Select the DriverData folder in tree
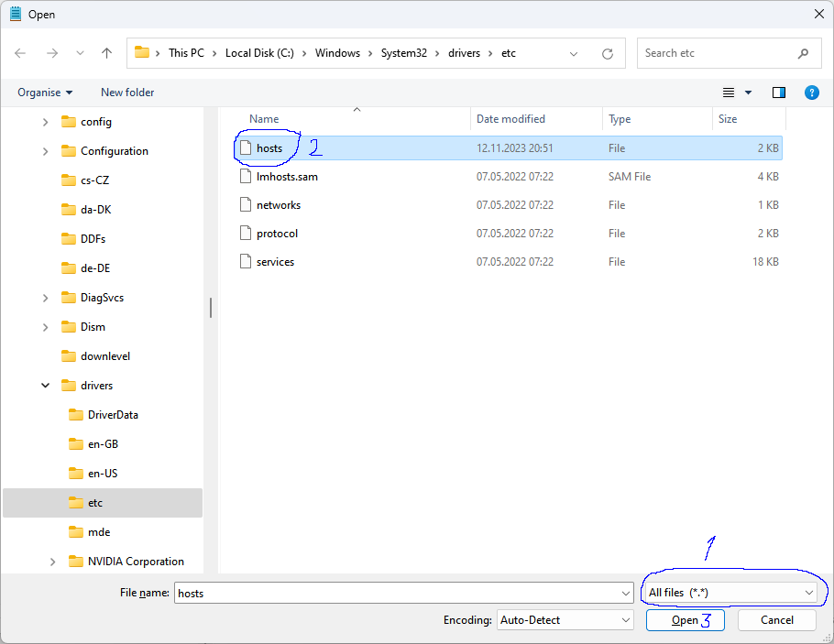 click(x=113, y=415)
